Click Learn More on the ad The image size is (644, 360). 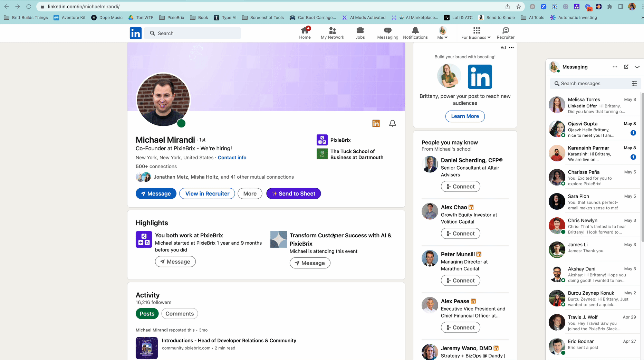pos(465,116)
